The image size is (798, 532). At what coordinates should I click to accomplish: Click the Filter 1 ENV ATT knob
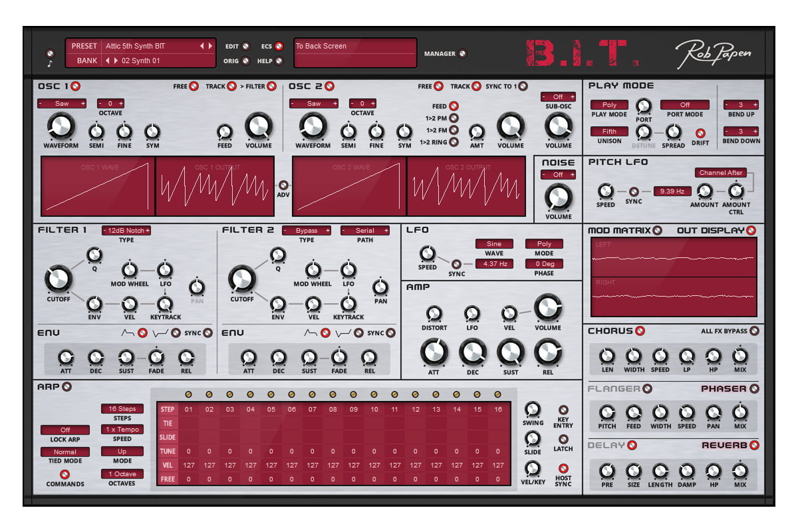click(x=65, y=358)
